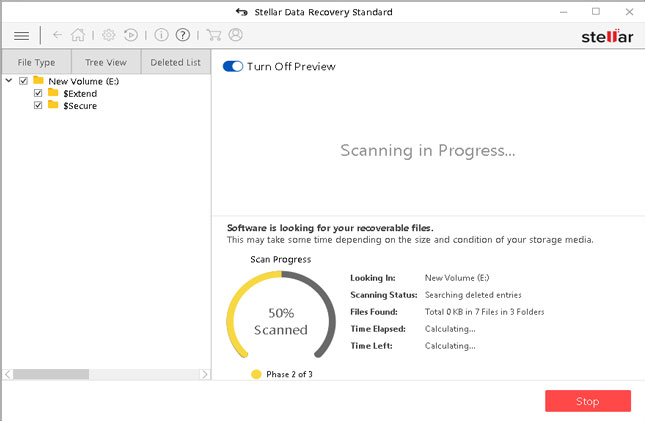Screen dimensions: 645x421
Task: Switch to the File Type tab
Action: (36, 62)
